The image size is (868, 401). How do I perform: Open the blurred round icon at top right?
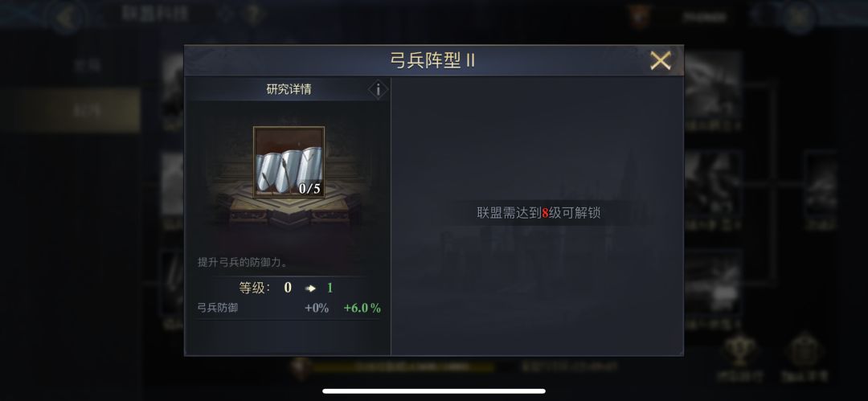pos(800,17)
